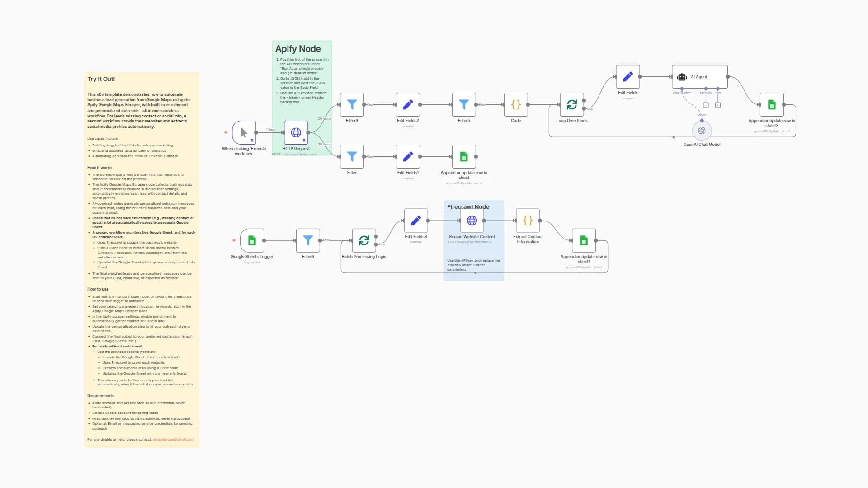The width and height of the screenshot is (868, 488).
Task: Select the Filter6 node
Action: (x=308, y=241)
